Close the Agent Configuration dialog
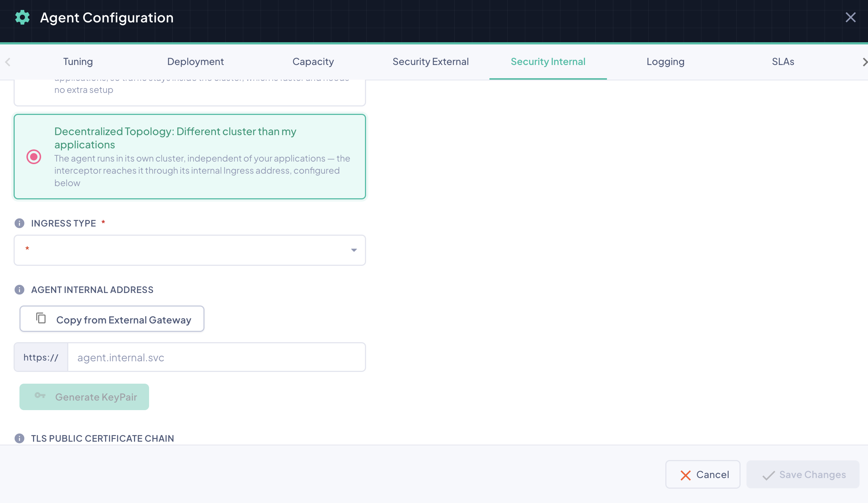Viewport: 868px width, 503px height. click(x=850, y=17)
